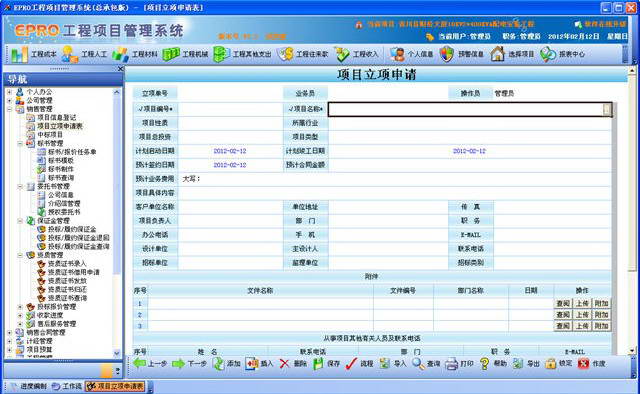Click 上传 button in attachment row 1
Viewport: 640px width, 394px height.
[x=582, y=303]
